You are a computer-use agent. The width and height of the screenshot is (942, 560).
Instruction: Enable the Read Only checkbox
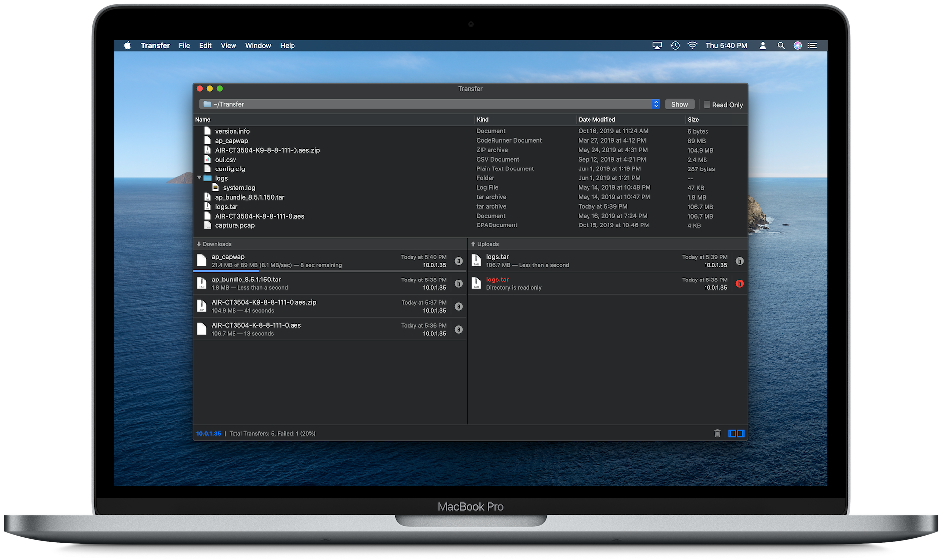coord(707,105)
